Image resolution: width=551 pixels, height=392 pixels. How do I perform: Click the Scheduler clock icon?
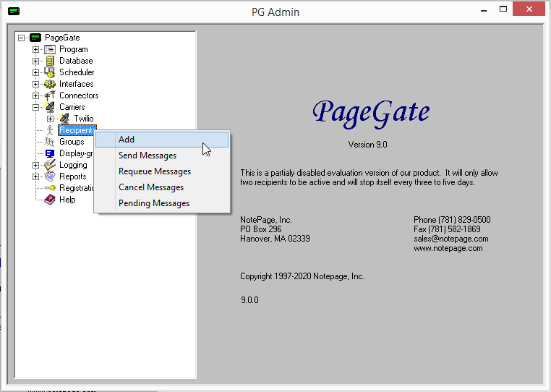click(x=50, y=72)
